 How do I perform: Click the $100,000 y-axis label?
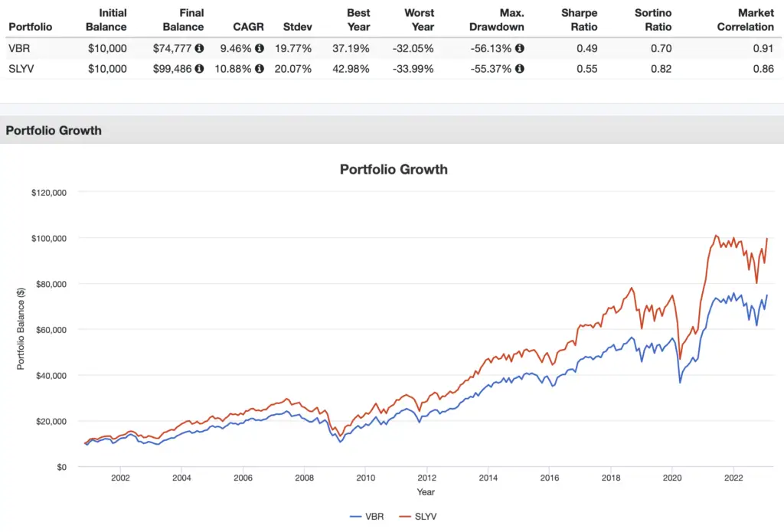point(49,238)
